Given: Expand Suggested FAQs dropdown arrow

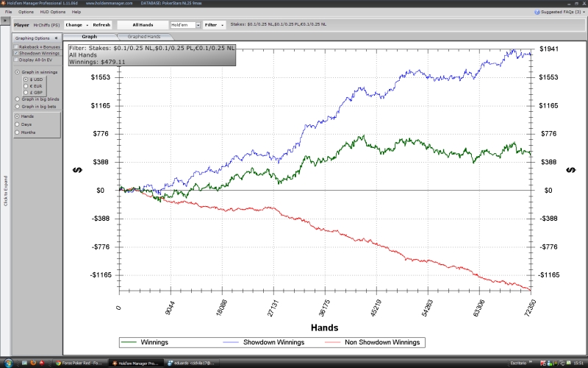Looking at the screenshot, I should (584, 12).
